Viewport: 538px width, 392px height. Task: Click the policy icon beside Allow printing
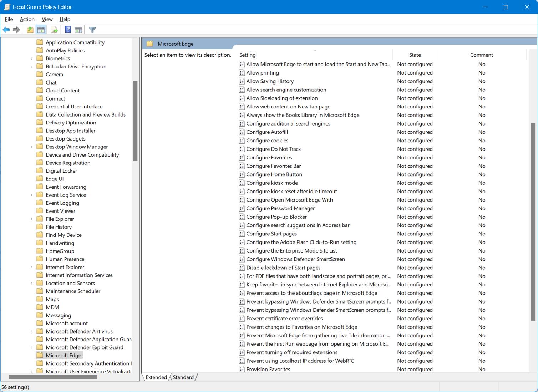point(242,73)
